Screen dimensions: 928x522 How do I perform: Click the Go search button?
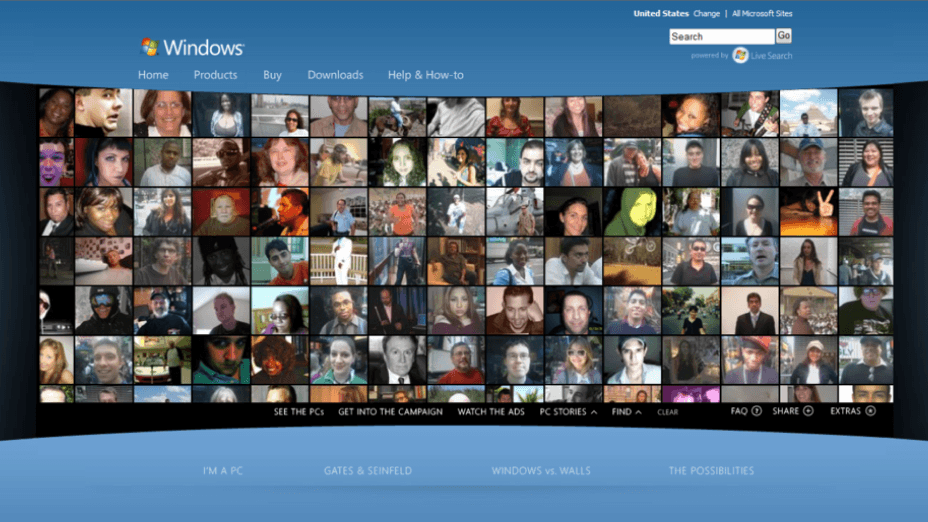(x=784, y=36)
